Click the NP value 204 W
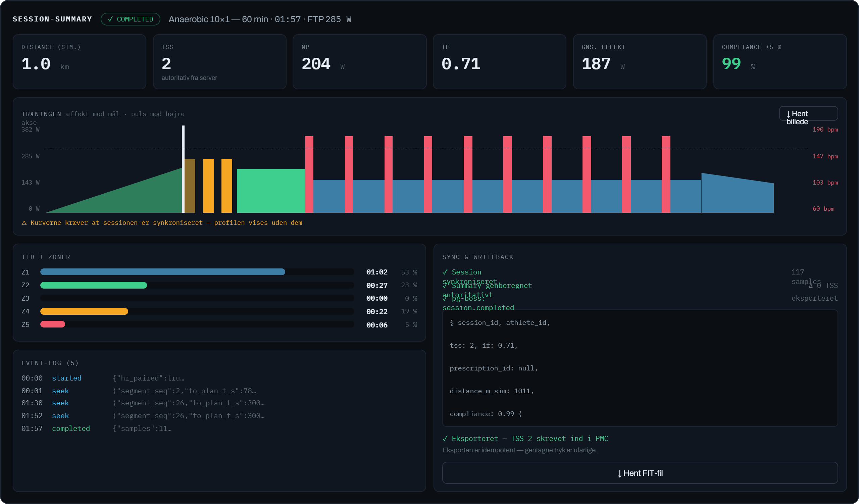The image size is (859, 504). 323,64
